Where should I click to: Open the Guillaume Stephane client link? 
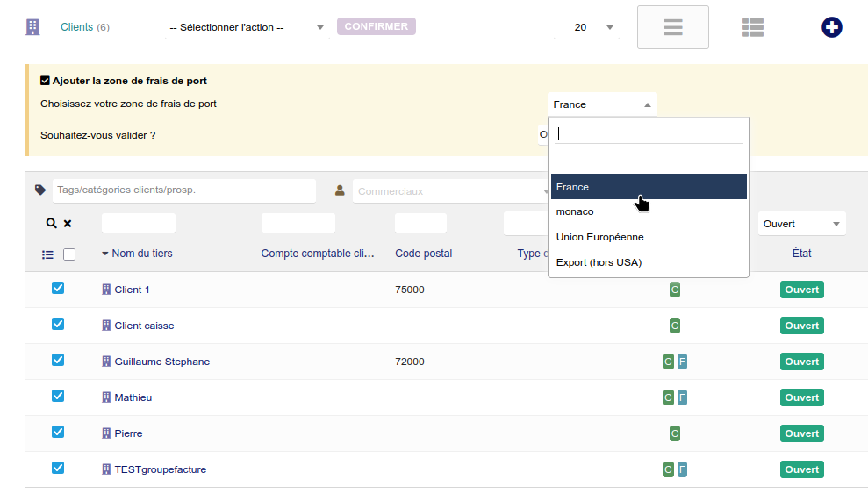tap(161, 362)
